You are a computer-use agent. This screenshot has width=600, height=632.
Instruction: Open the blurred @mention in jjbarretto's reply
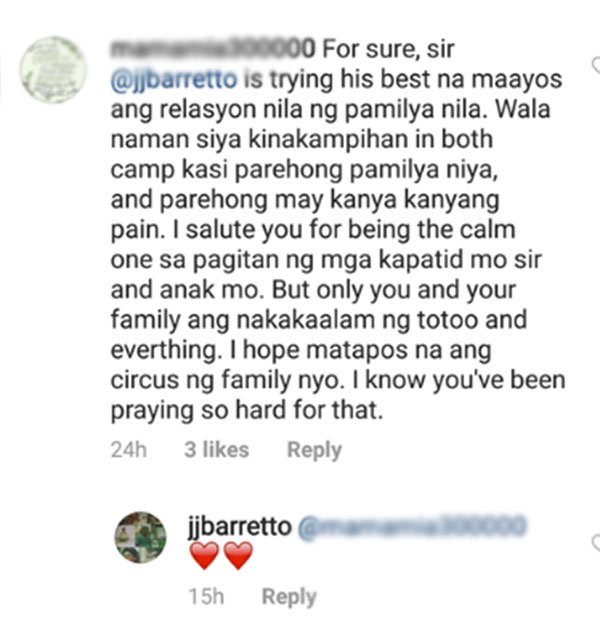tap(412, 526)
